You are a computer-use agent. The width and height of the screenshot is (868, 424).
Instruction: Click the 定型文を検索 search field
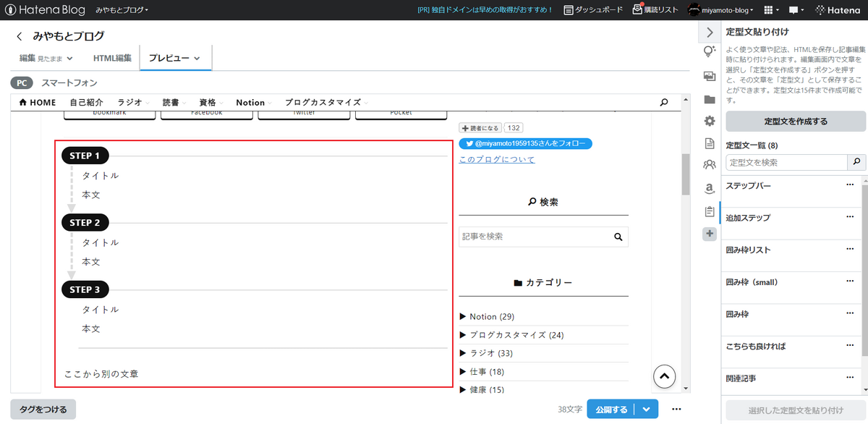[787, 162]
